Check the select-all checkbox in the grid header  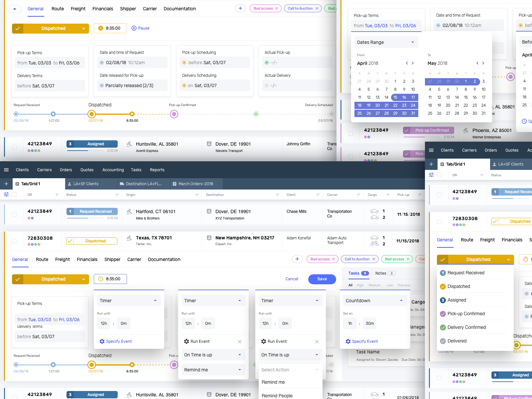pyautogui.click(x=14, y=195)
